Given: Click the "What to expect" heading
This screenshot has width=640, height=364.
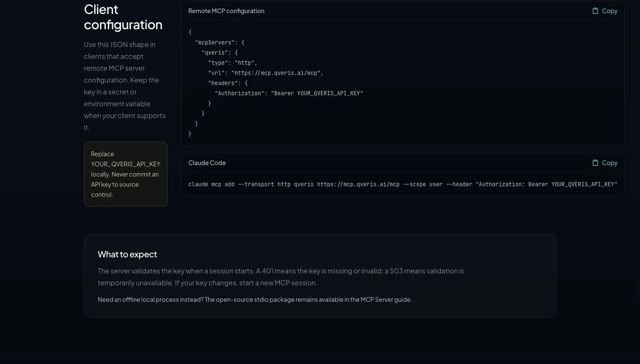Looking at the screenshot, I should click(x=127, y=254).
